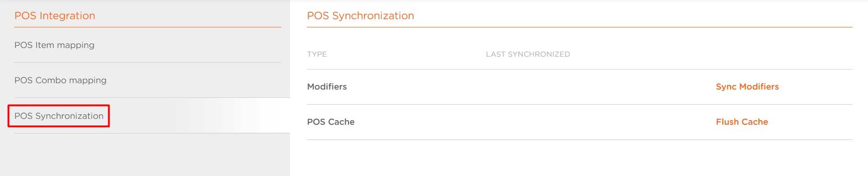This screenshot has width=868, height=176.
Task: Click the POS Synchronization page title
Action: point(360,16)
